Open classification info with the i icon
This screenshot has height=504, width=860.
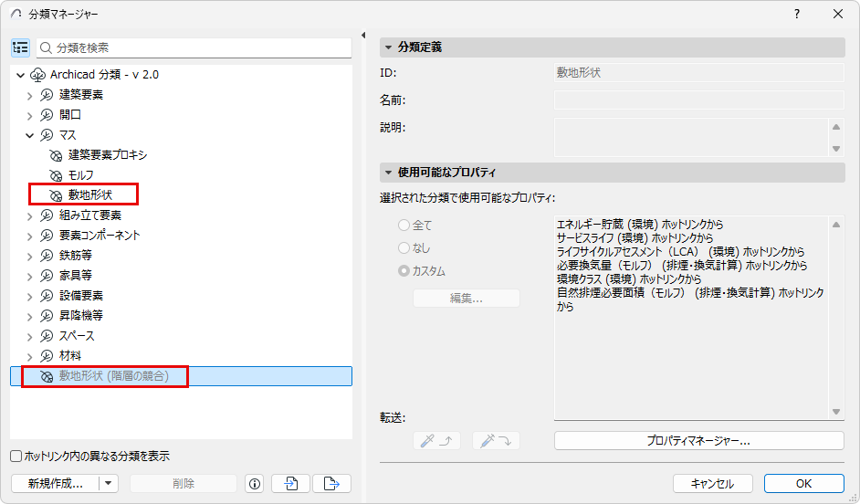click(255, 484)
